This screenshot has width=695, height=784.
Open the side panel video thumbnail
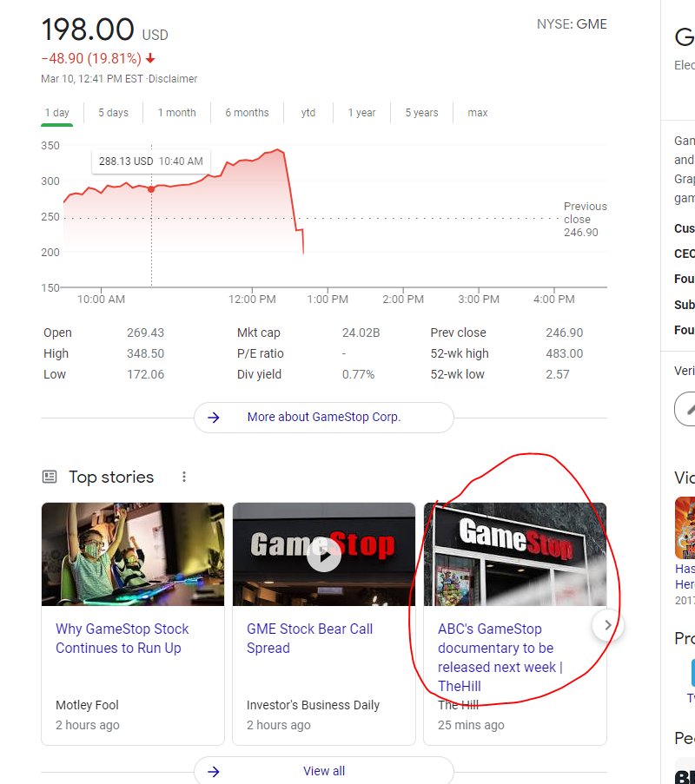tap(685, 528)
